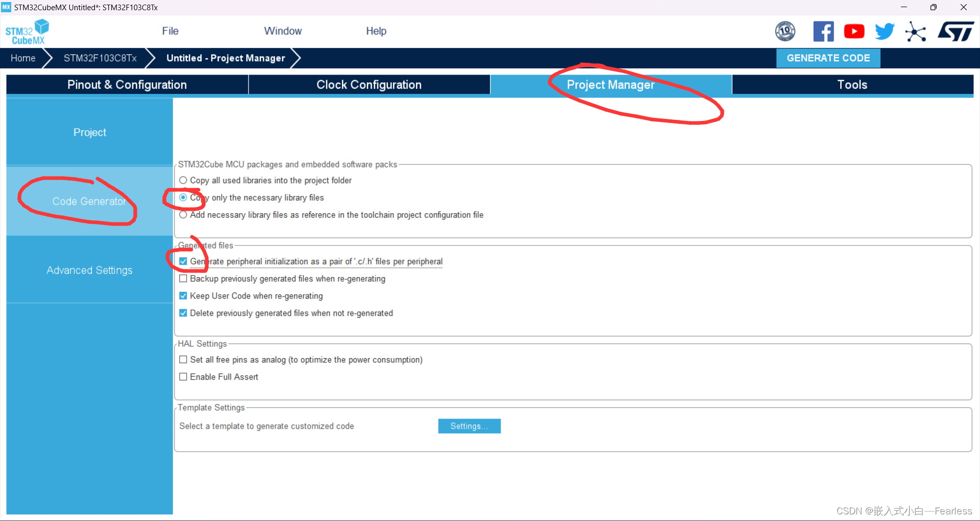Toggle Generate peripheral initialization as .c/.h pair
The height and width of the screenshot is (521, 980).
click(x=183, y=261)
